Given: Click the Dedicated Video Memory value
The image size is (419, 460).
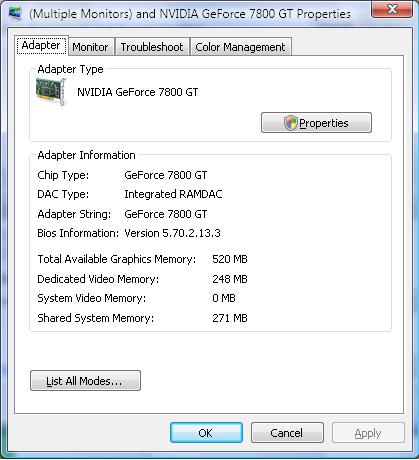Looking at the screenshot, I should pos(230,279).
